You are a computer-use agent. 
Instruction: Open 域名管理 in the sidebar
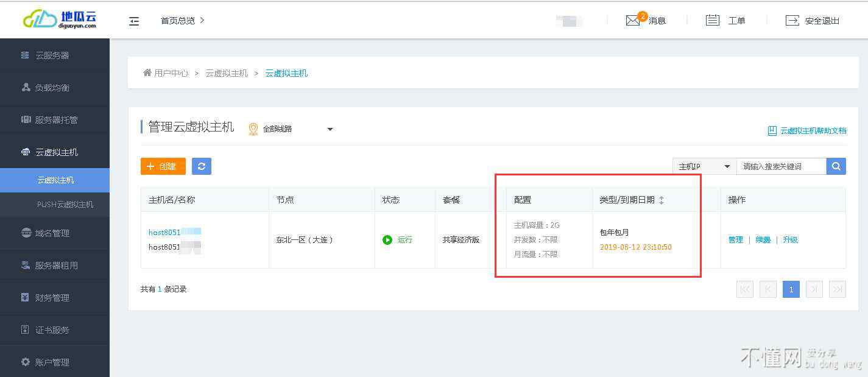(55, 233)
